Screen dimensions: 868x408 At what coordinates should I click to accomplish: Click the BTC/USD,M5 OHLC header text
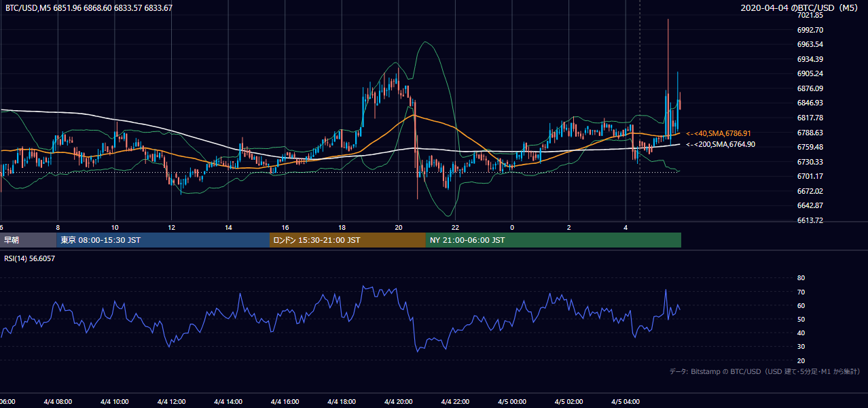(x=89, y=8)
